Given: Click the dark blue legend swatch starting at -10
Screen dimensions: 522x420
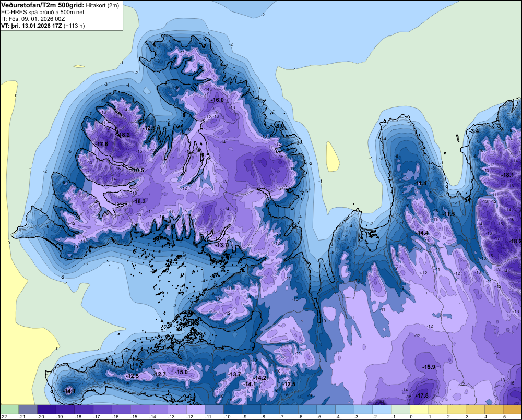Looking at the screenshot, I should [x=233, y=410].
